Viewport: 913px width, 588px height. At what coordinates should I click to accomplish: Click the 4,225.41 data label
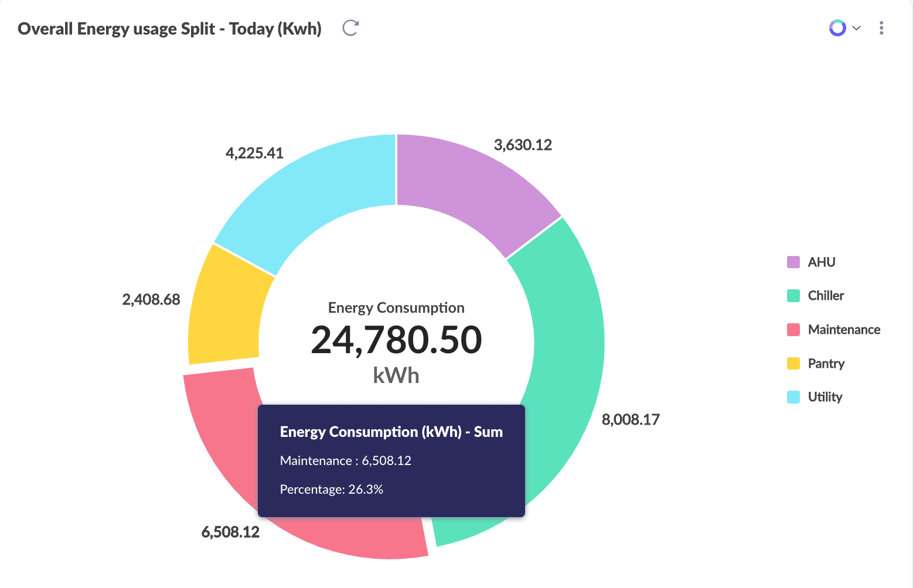tap(254, 153)
